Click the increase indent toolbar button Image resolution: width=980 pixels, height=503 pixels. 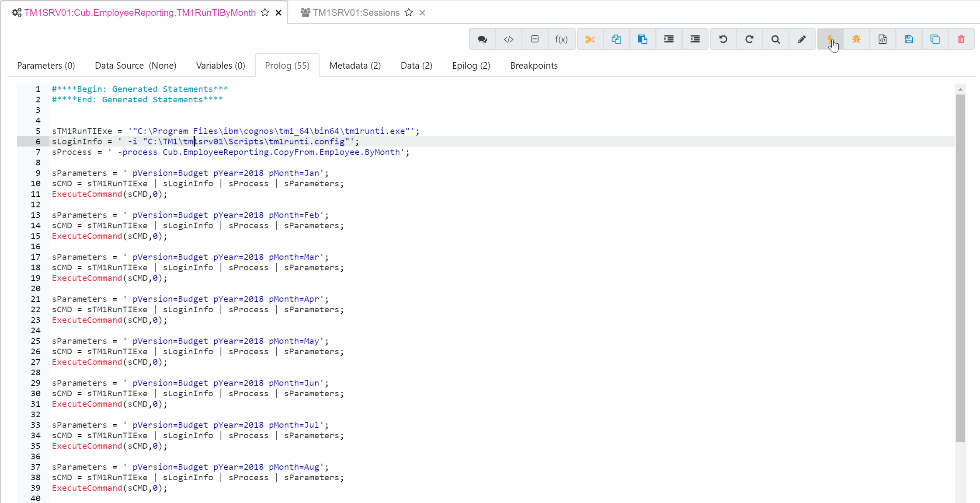point(669,39)
